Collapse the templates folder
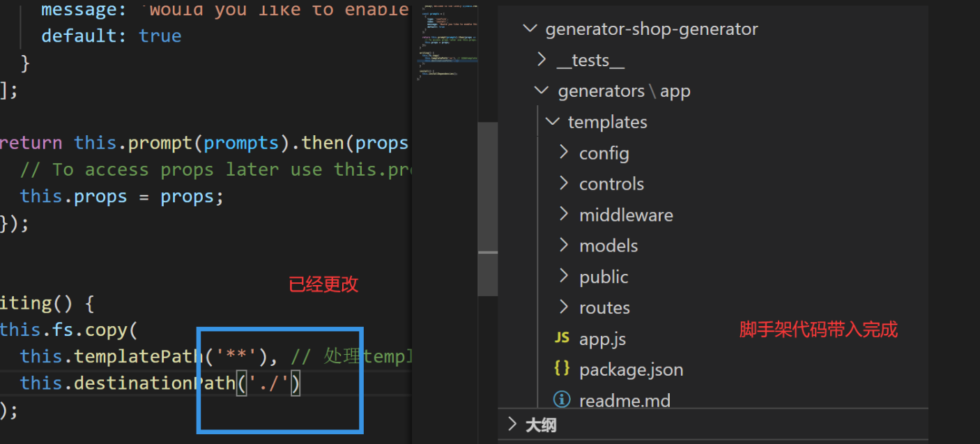 (x=553, y=121)
